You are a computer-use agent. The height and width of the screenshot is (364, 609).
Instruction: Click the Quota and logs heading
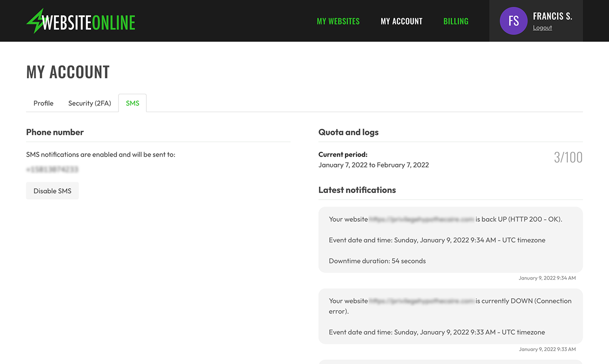[x=349, y=132]
